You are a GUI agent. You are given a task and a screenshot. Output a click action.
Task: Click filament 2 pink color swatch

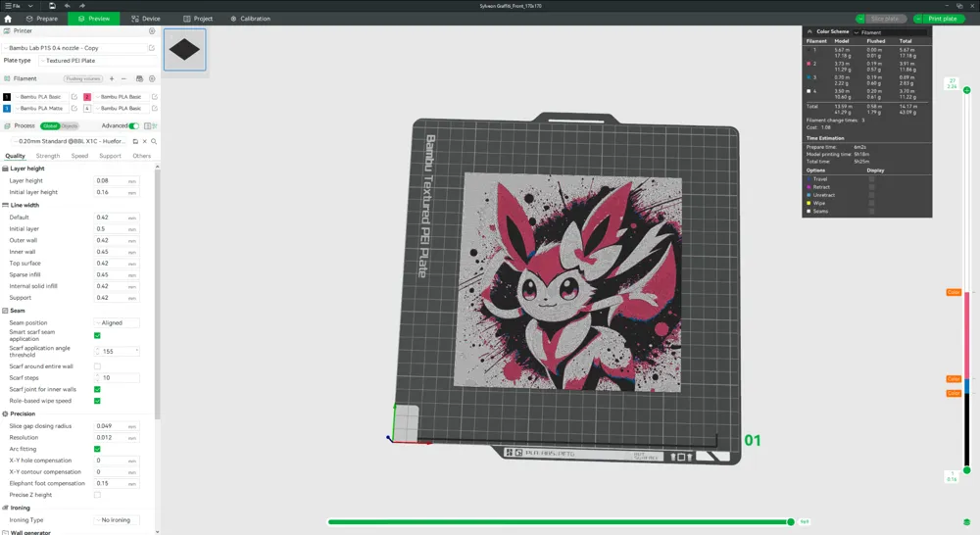(87, 97)
